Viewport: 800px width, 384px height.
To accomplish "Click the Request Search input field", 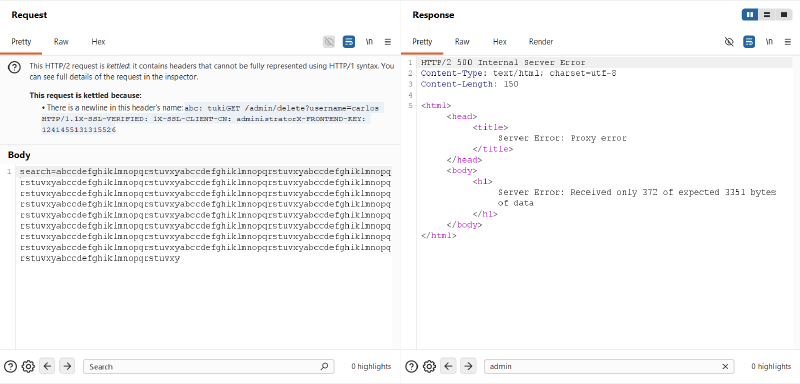I will [209, 366].
